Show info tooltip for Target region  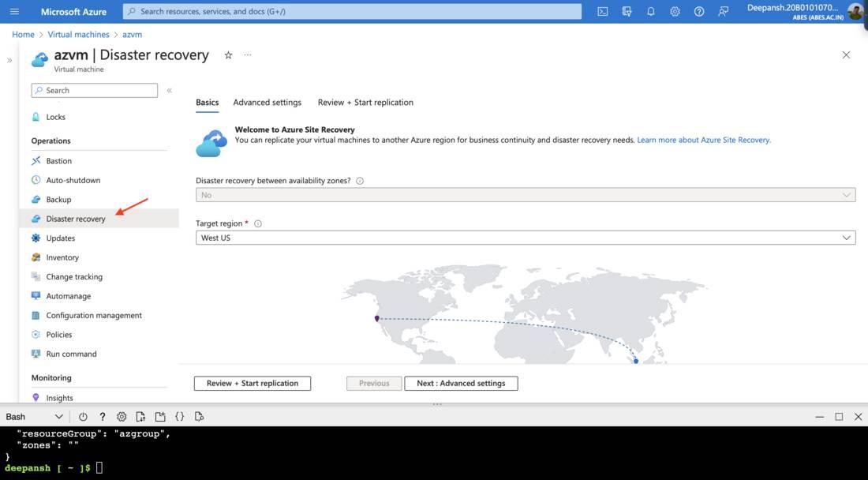(x=258, y=223)
